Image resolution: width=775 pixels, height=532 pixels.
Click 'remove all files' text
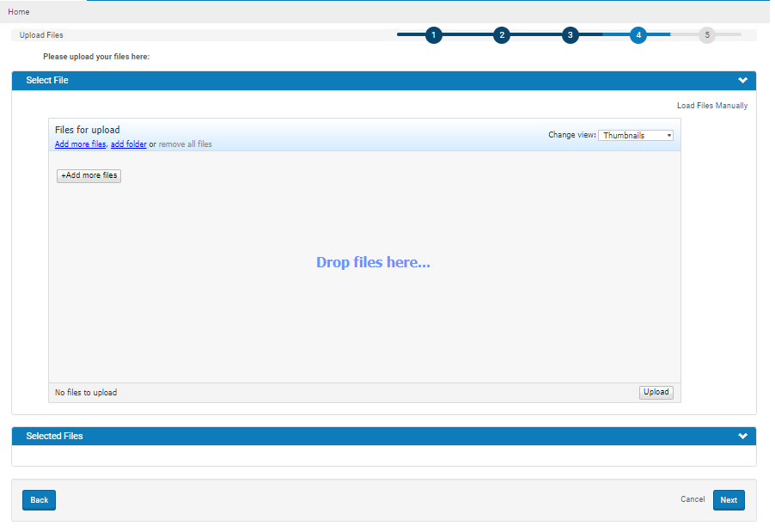point(185,144)
